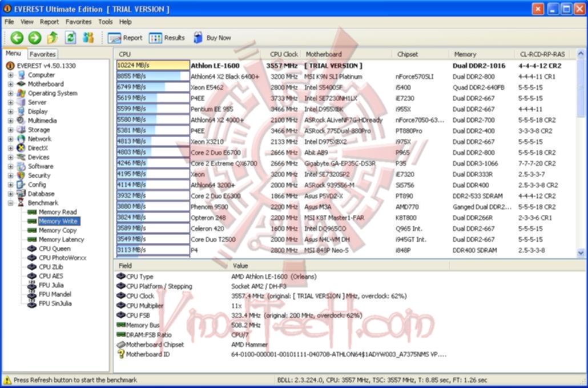Select the CPU Queen benchmark icon
The width and height of the screenshot is (588, 388).
tap(32, 249)
